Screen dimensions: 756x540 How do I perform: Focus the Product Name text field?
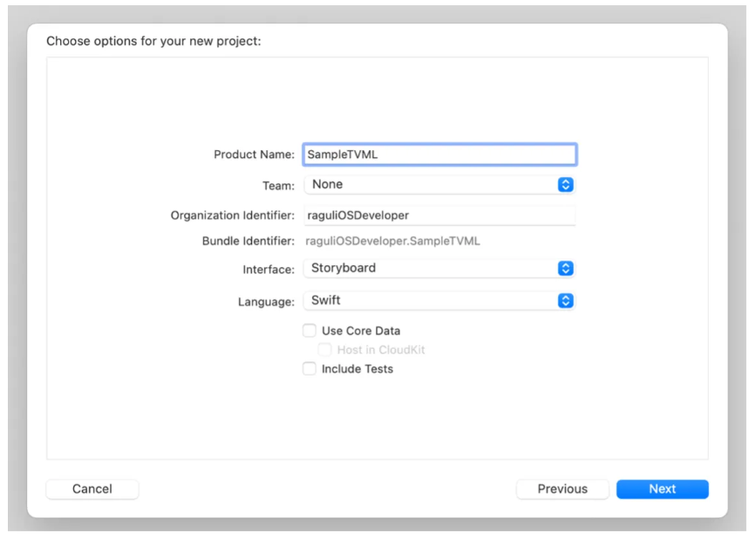click(x=439, y=154)
